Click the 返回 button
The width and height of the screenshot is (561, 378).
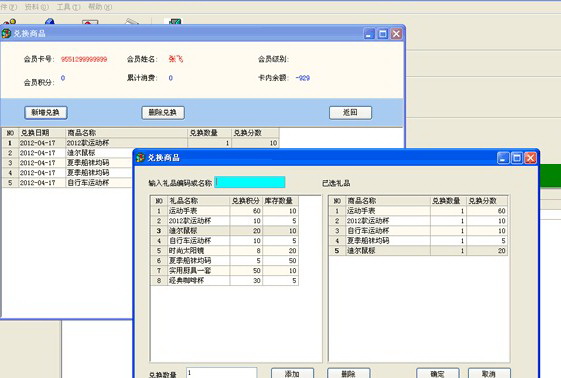[x=350, y=113]
